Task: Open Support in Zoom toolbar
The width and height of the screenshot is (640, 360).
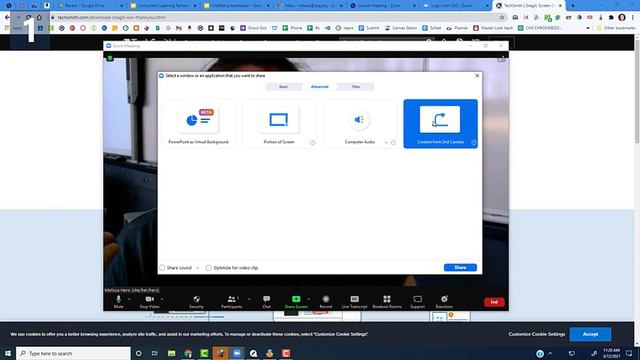Action: pyautogui.click(x=417, y=302)
